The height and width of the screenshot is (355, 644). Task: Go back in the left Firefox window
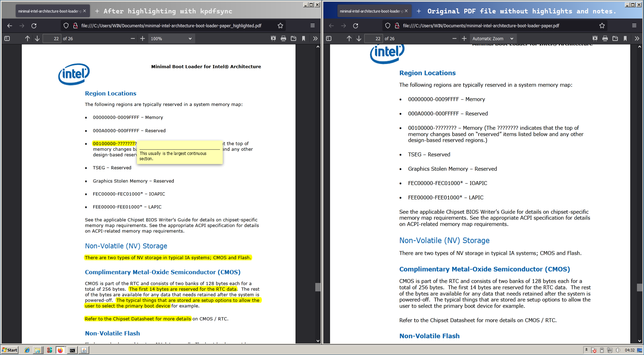tap(10, 25)
